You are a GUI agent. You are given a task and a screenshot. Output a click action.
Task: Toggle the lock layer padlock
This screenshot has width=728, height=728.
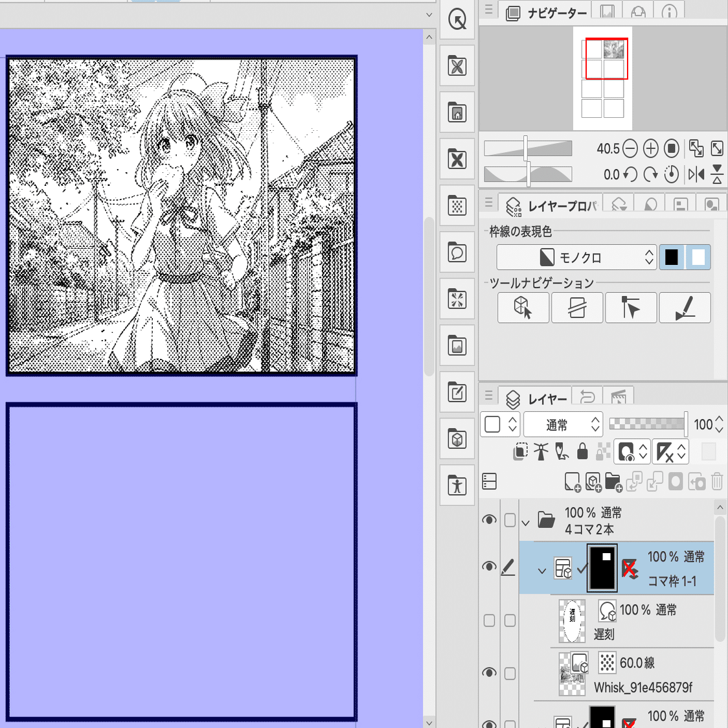582,451
